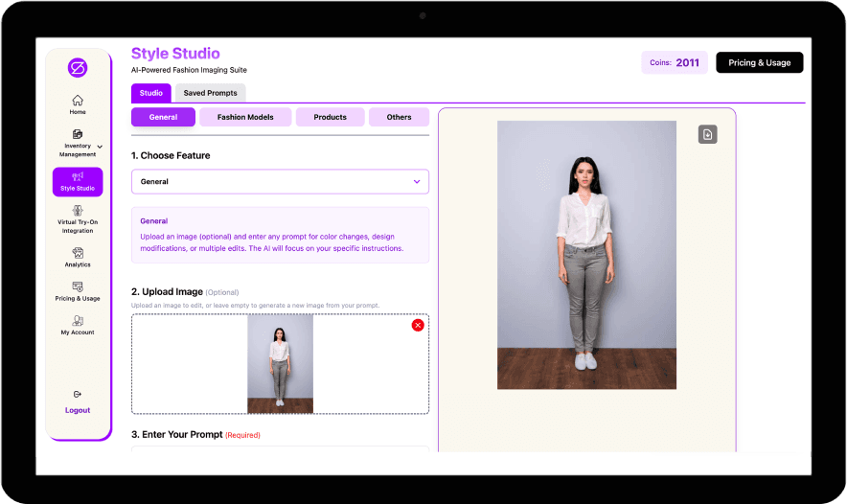Click the black Pricing & Usage button

pyautogui.click(x=760, y=62)
